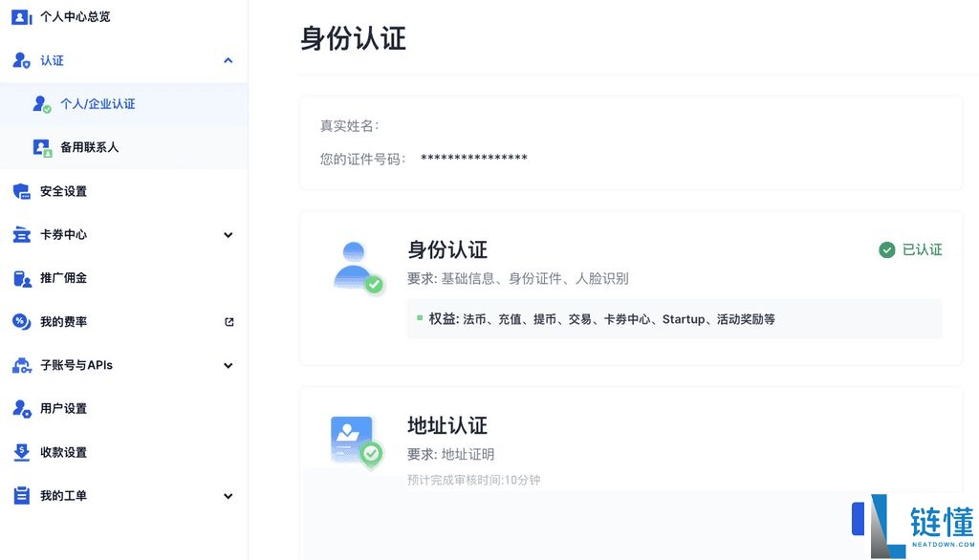The height and width of the screenshot is (560, 979).
Task: Go to 安全设置 menu item
Action: click(63, 191)
